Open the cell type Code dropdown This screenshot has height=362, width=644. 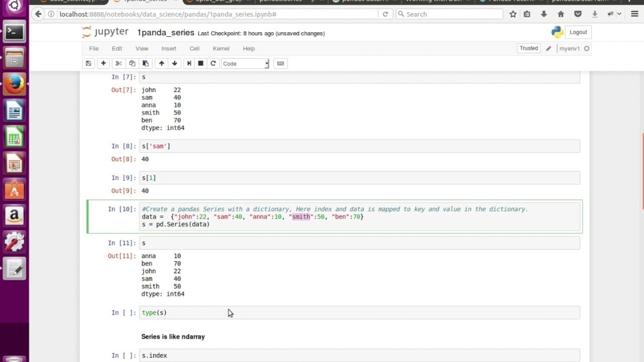(x=246, y=63)
